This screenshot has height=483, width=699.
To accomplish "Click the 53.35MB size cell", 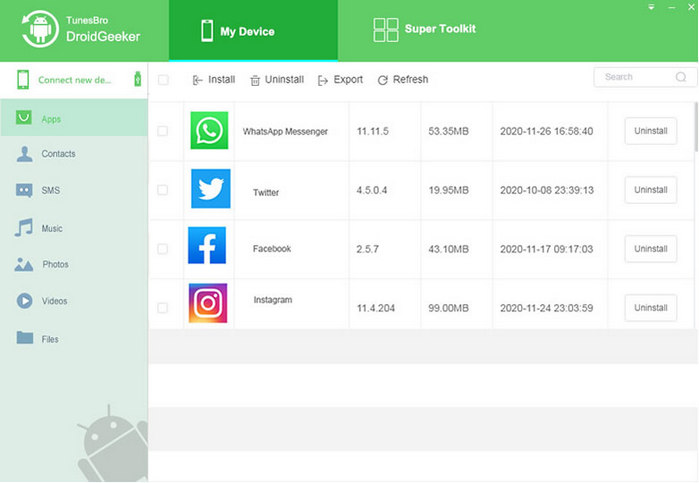I will (448, 131).
